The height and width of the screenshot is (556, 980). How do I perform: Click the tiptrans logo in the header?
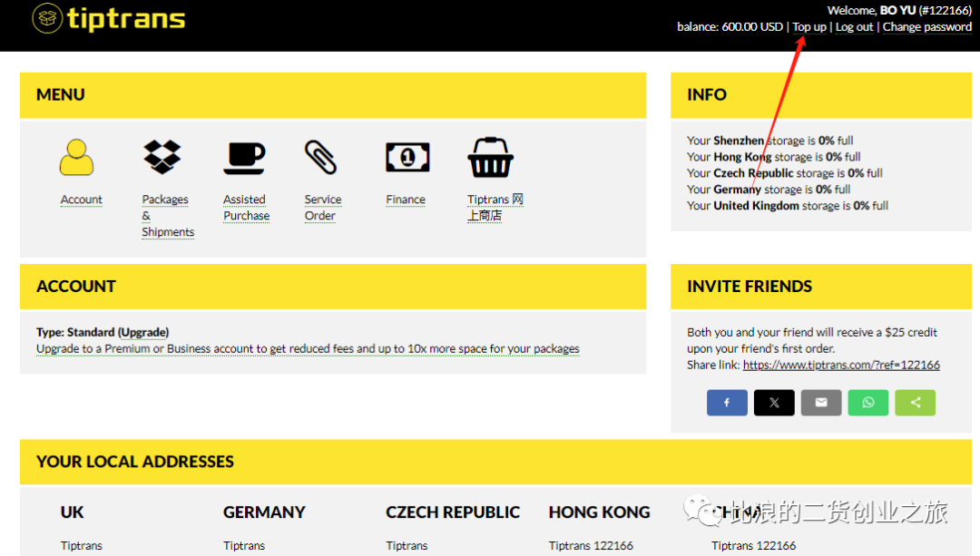tap(109, 19)
